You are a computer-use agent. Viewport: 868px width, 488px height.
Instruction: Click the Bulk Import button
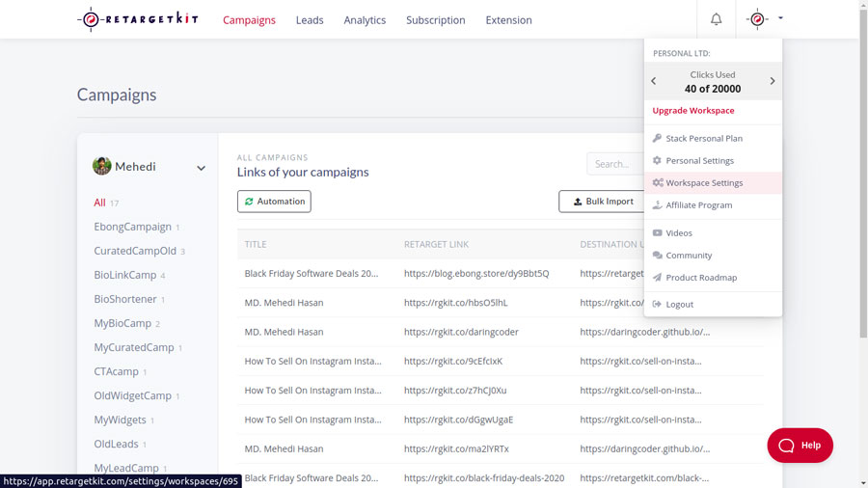(602, 202)
